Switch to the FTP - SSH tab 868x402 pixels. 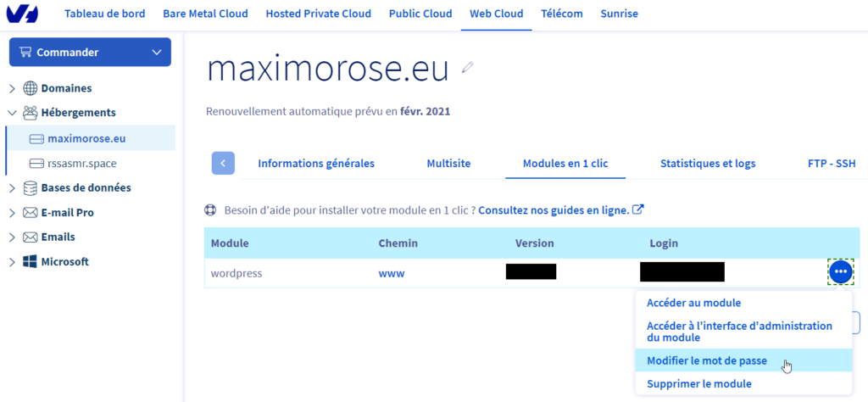(832, 164)
